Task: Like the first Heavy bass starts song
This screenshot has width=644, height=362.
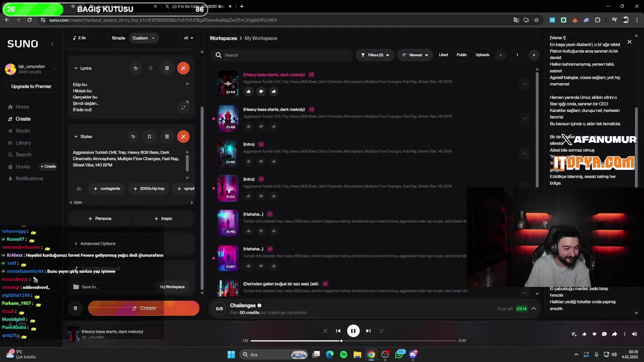Action: 249,92
